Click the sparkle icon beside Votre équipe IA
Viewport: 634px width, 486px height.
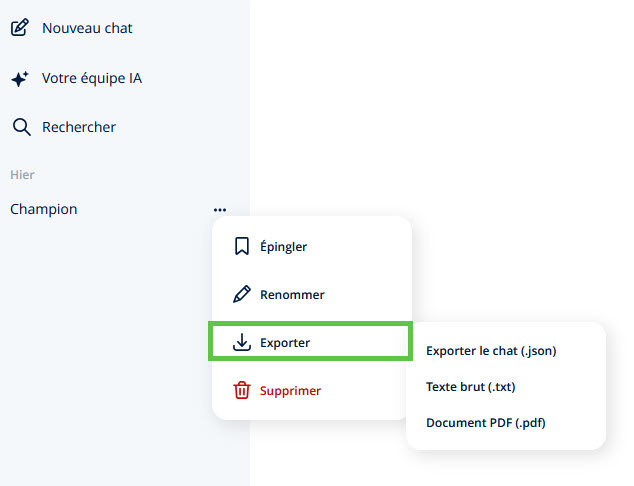[x=20, y=78]
